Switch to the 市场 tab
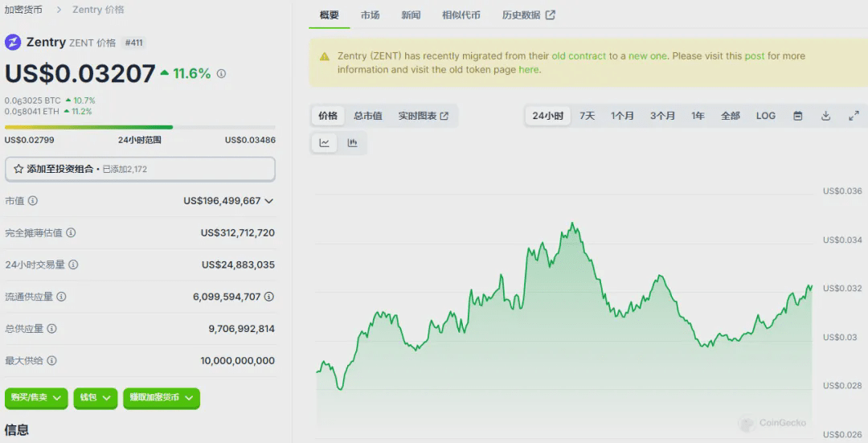 pyautogui.click(x=371, y=15)
